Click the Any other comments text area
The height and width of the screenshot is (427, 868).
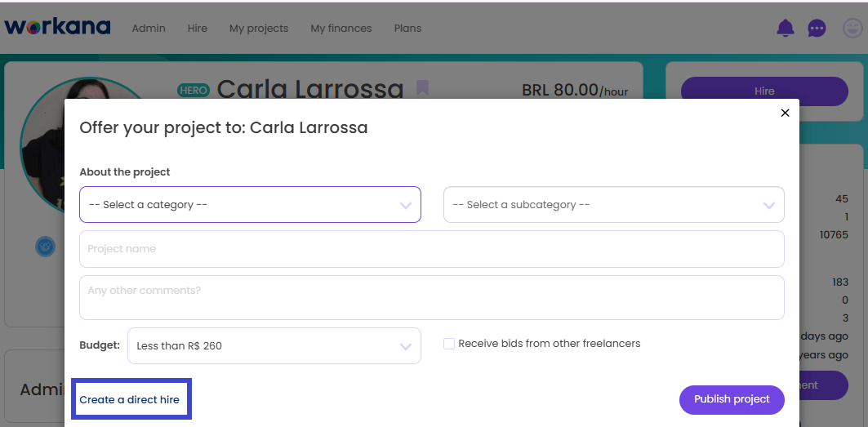click(432, 297)
